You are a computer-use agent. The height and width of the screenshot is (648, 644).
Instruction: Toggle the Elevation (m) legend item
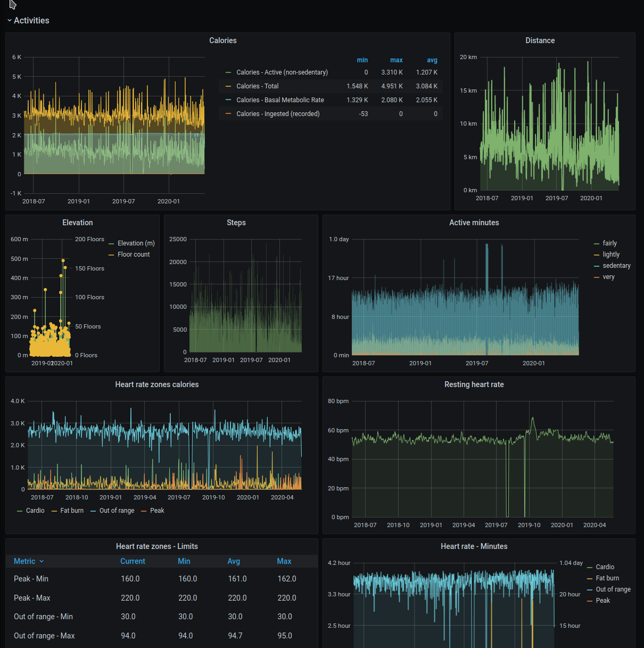point(136,243)
